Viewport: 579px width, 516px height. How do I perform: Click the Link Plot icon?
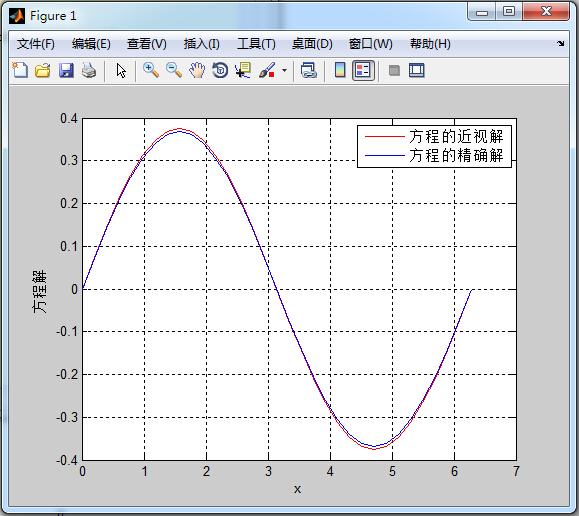coord(308,70)
